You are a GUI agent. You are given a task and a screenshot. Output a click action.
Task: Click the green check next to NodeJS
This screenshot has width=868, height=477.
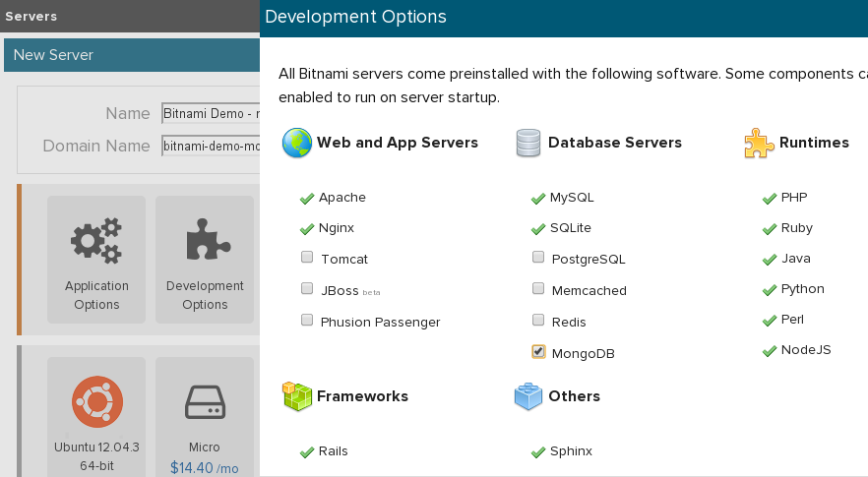pyautogui.click(x=770, y=350)
